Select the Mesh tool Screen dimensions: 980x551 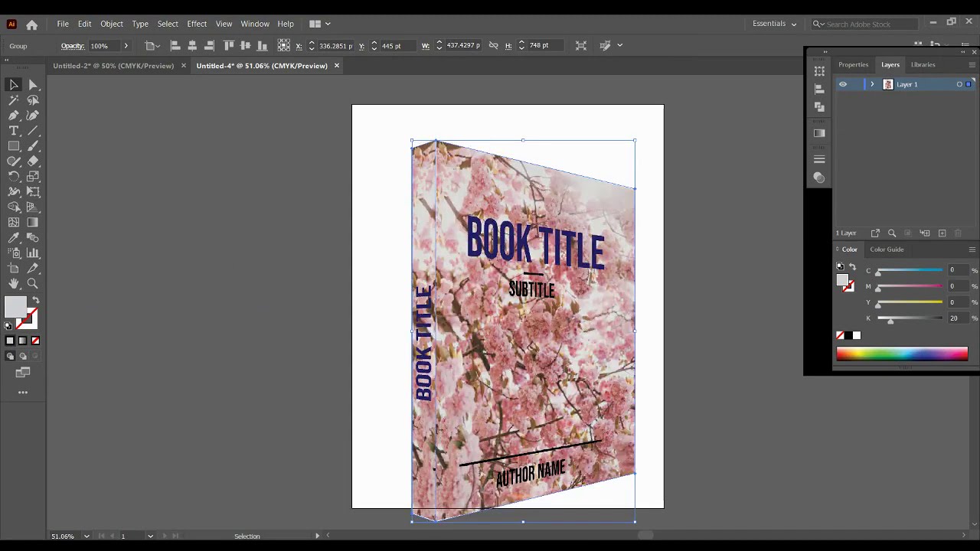(14, 223)
